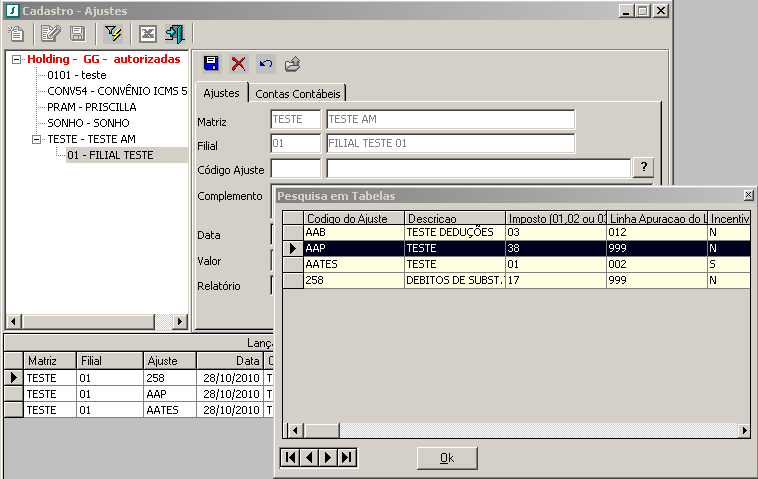The height and width of the screenshot is (479, 758).
Task: Switch to the Contas Contábeis tab
Action: [x=298, y=93]
